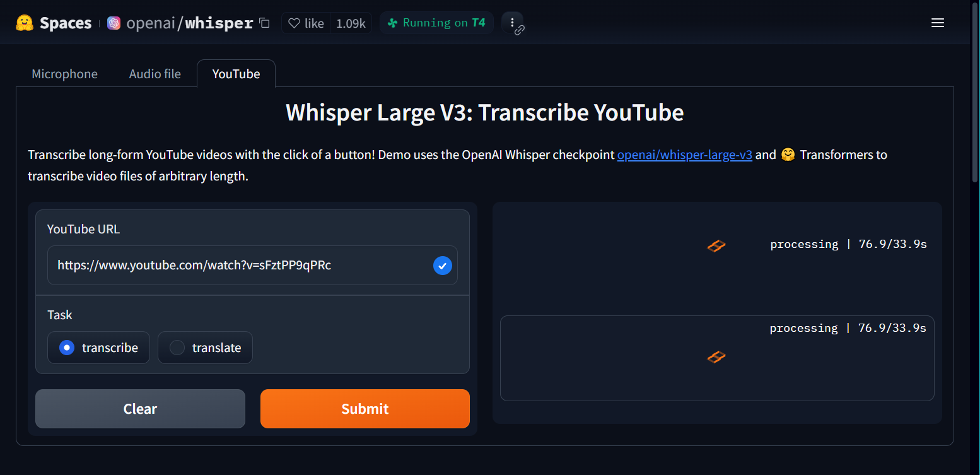Click the OpenAI organization avatar icon
The image size is (980, 475).
coord(114,23)
